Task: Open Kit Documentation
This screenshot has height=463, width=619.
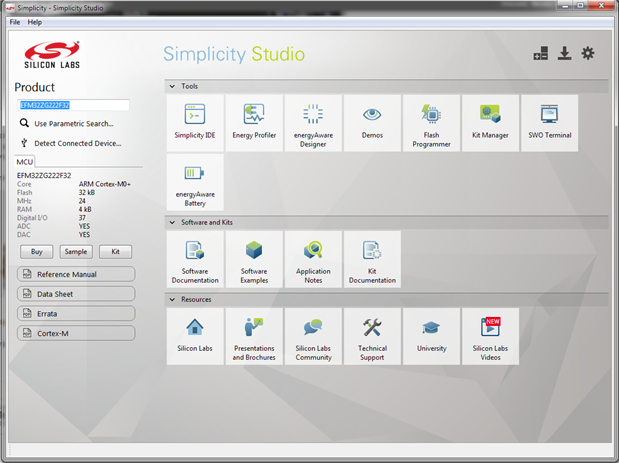Action: click(x=372, y=259)
